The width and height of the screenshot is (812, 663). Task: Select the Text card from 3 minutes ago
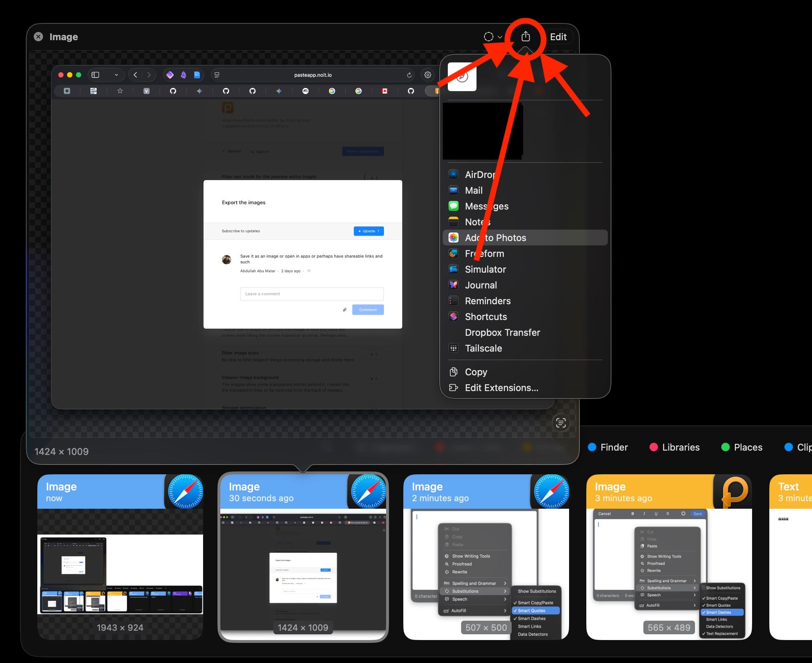(790, 557)
